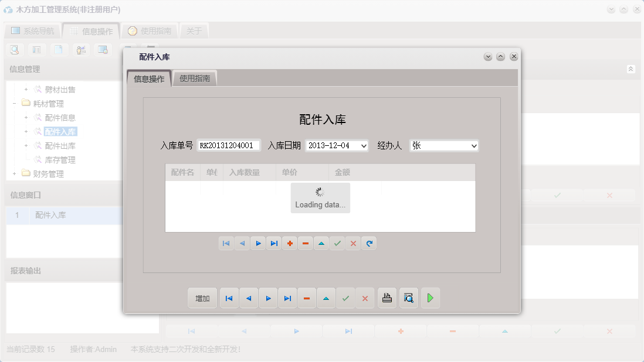Post changes with the green checkmark icon
The width and height of the screenshot is (644, 362).
337,243
